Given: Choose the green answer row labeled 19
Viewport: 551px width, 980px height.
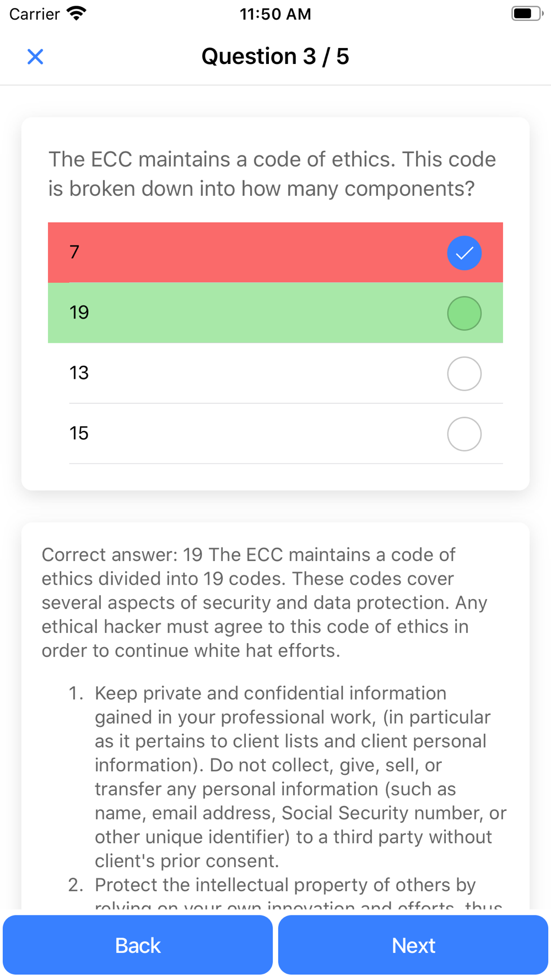Looking at the screenshot, I should click(275, 313).
